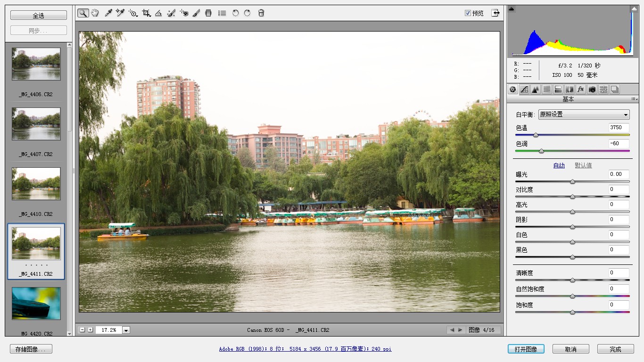Click the zoom percentage field 17.2%
The image size is (644, 362).
pyautogui.click(x=108, y=330)
